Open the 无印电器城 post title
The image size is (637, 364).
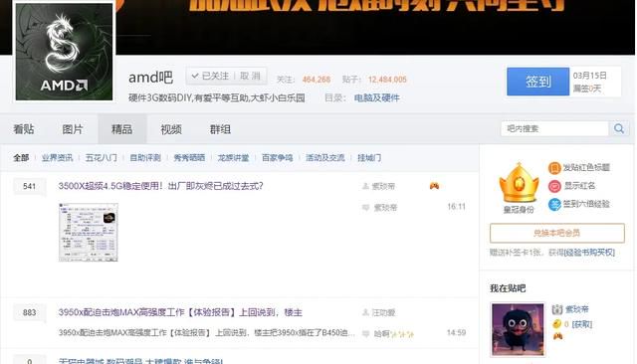click(140, 360)
